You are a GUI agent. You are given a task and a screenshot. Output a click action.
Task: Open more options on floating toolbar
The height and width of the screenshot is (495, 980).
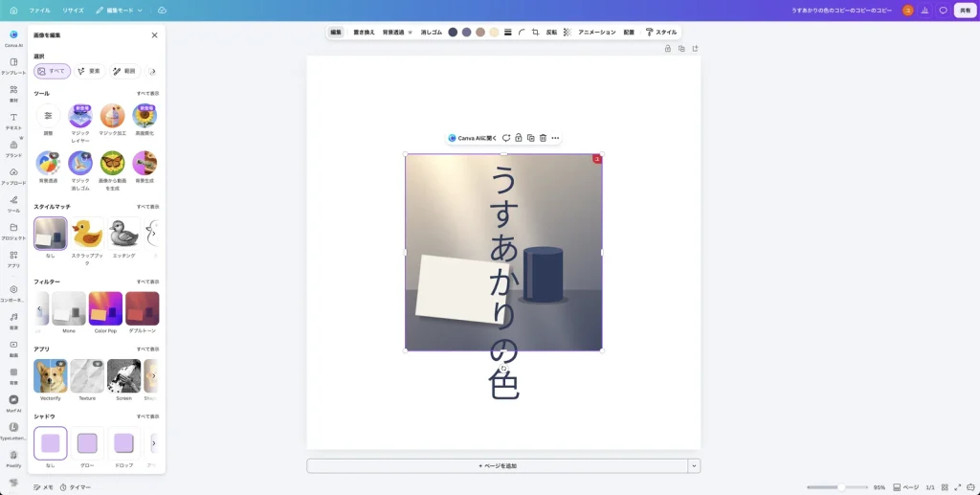pos(555,138)
